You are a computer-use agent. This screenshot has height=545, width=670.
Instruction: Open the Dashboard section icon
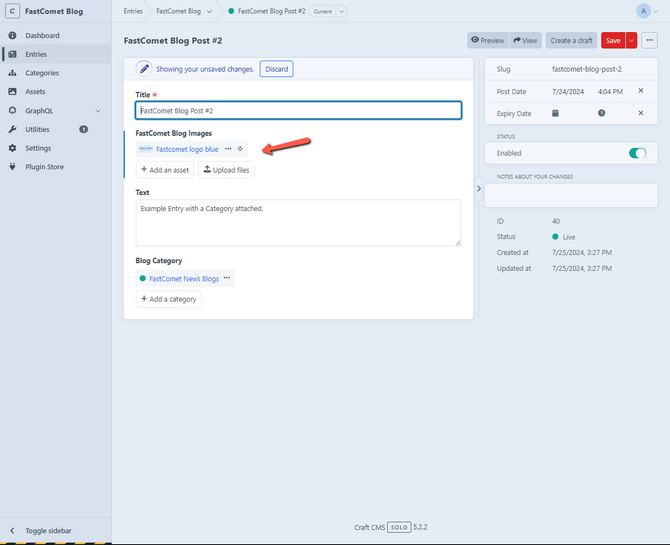coord(12,36)
